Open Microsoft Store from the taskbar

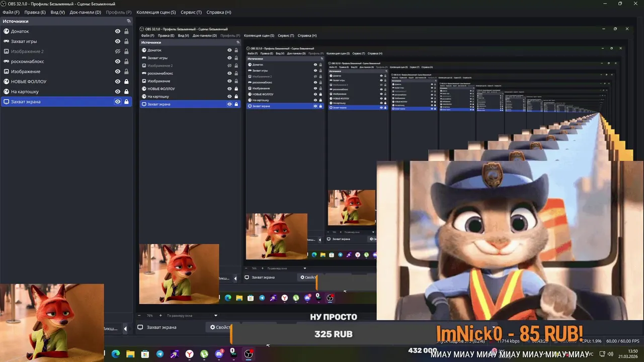tap(145, 354)
